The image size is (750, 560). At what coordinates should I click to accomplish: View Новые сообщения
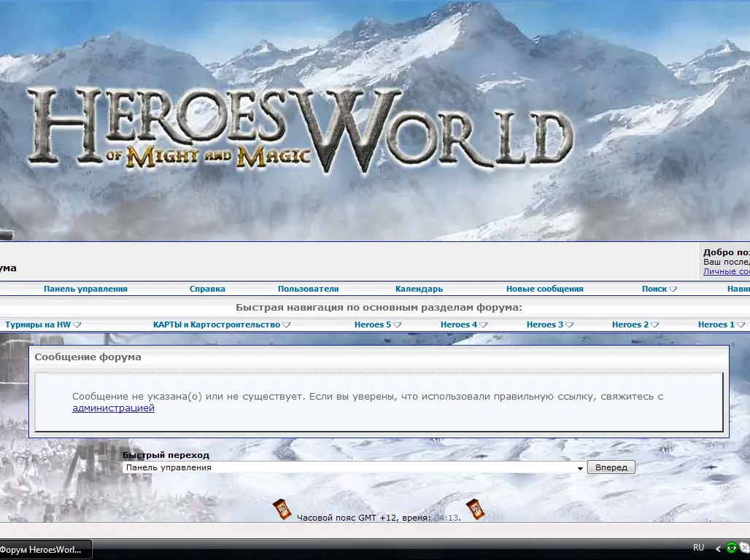(545, 289)
